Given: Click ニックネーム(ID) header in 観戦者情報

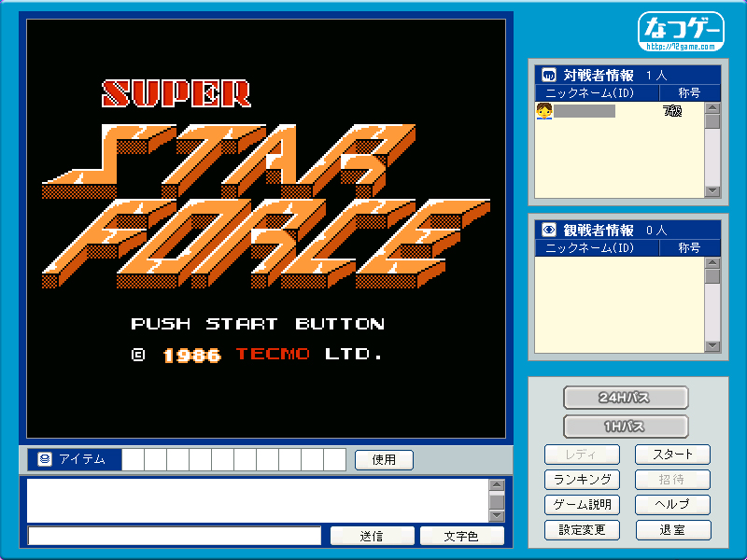Looking at the screenshot, I should 598,248.
